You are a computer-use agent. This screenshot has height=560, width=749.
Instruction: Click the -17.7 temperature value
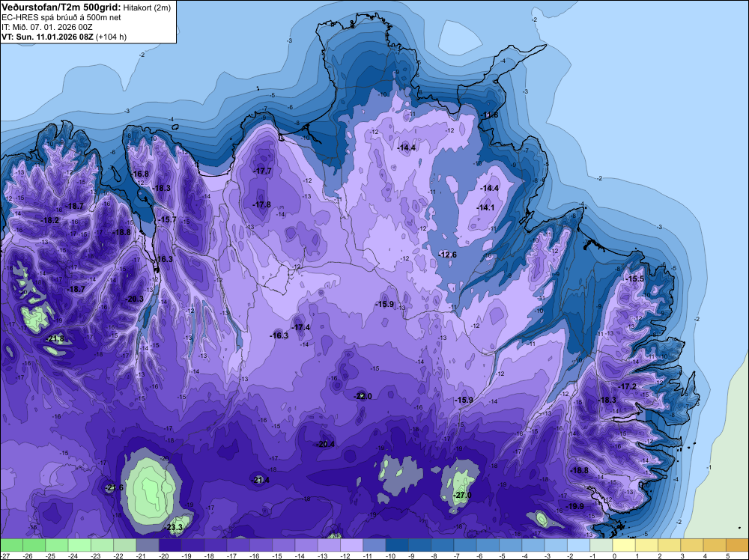(262, 171)
